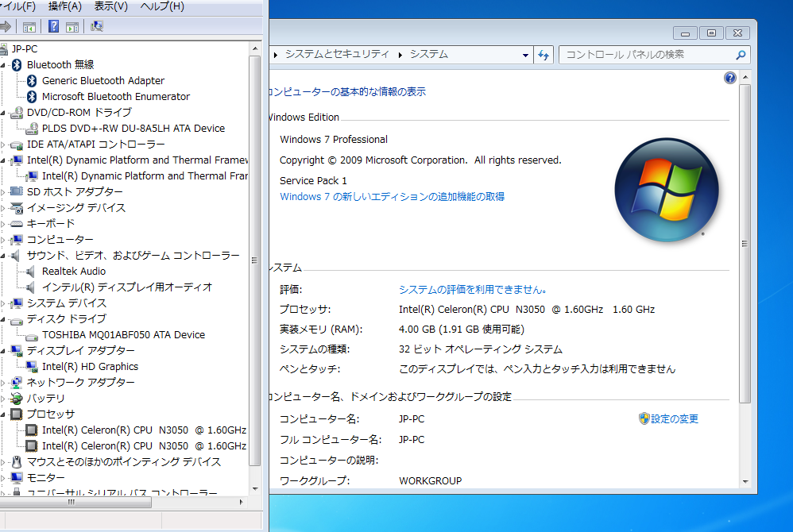Image resolution: width=793 pixels, height=532 pixels.
Task: Click the properties pane toolbar icon
Action: (72, 26)
